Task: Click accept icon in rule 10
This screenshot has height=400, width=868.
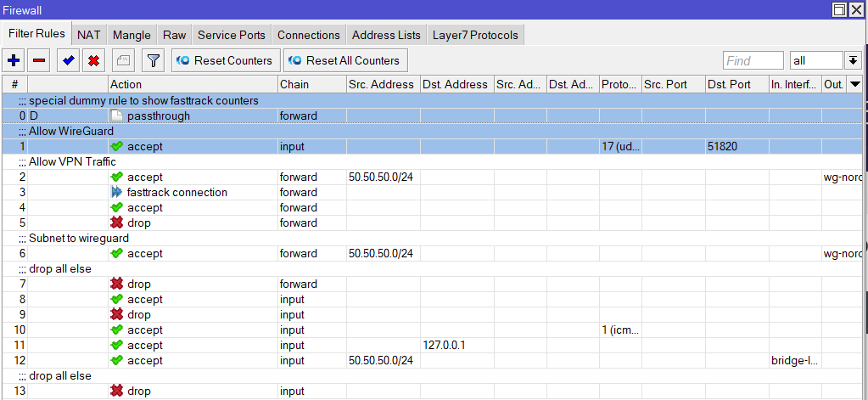Action: tap(116, 330)
